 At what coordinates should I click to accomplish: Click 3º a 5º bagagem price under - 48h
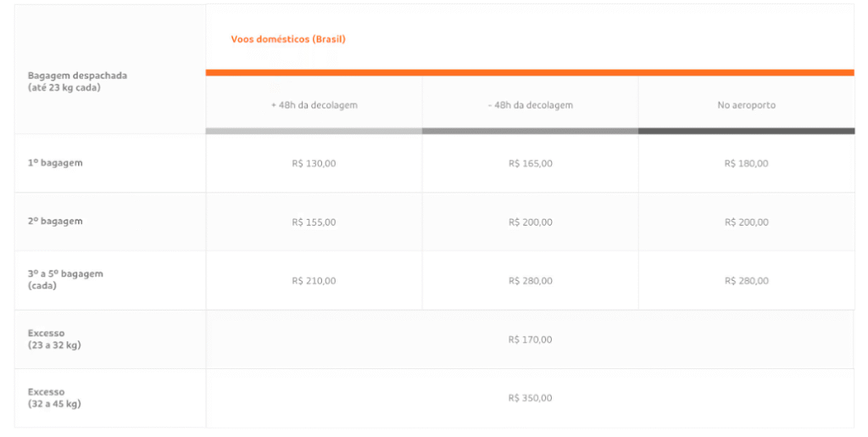coord(531,281)
